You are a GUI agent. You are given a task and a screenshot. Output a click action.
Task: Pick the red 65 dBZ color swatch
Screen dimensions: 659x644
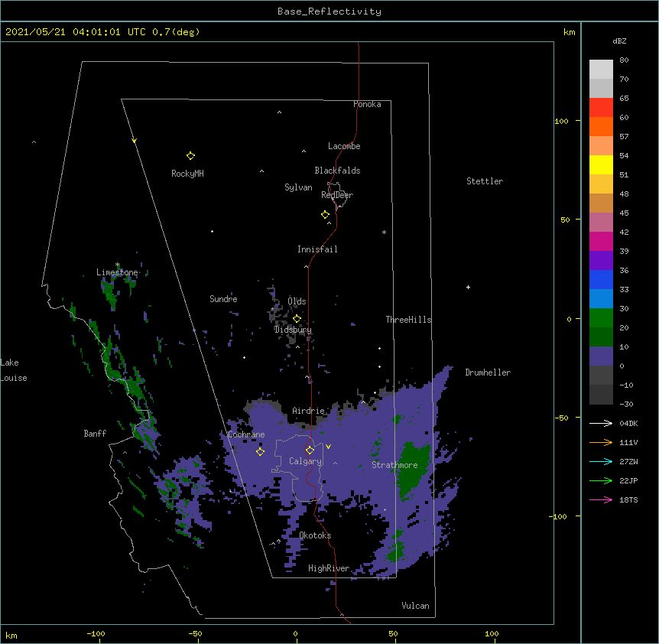click(x=601, y=108)
